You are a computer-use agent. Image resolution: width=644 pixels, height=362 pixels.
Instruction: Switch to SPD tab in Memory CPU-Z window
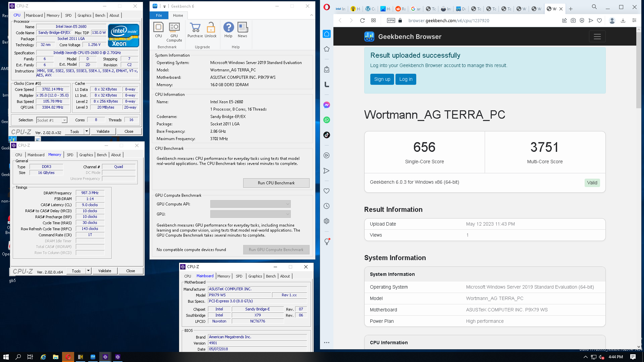(70, 155)
